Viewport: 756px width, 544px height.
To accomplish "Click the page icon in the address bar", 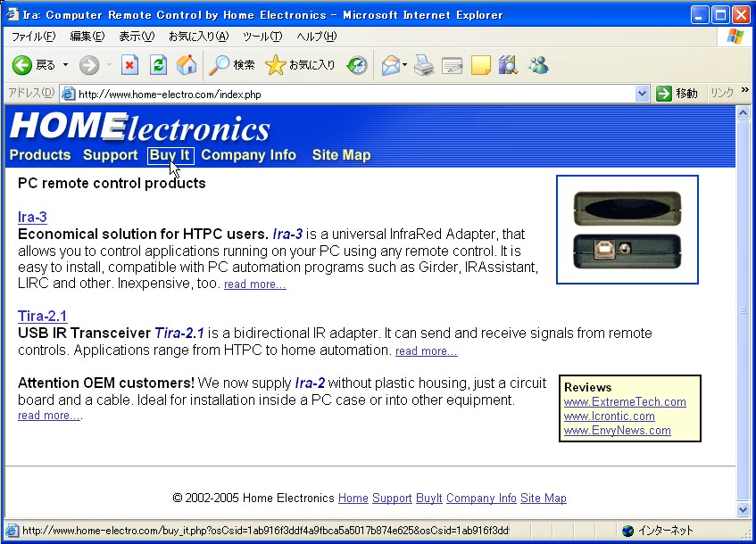I will coord(69,94).
